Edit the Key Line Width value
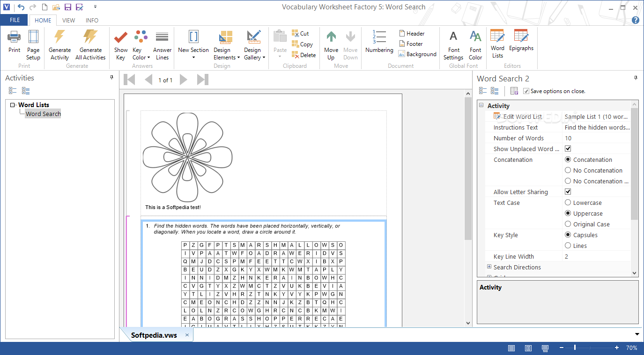The width and height of the screenshot is (644, 355). [597, 256]
